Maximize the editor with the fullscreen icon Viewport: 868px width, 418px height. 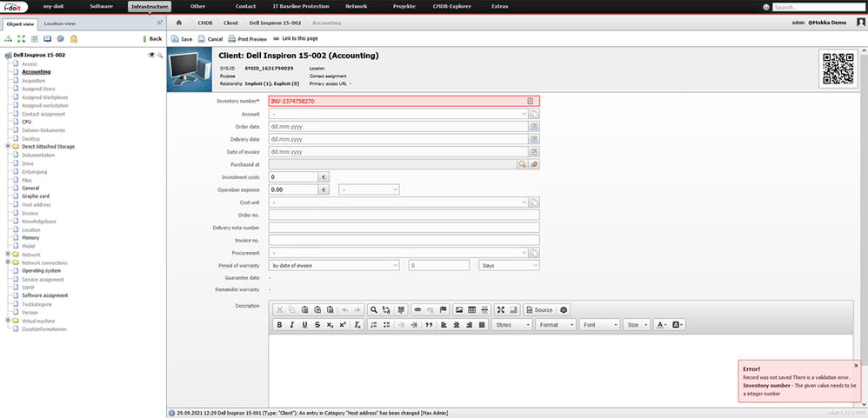coord(500,309)
